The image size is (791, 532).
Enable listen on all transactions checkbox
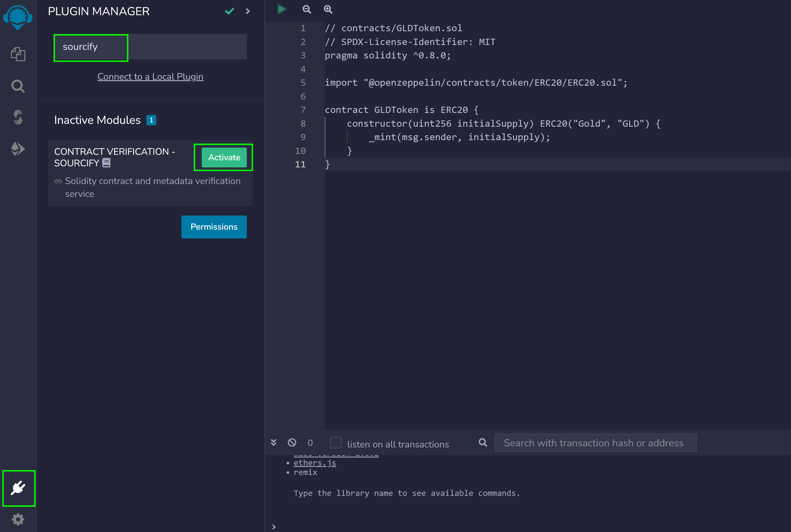(x=336, y=443)
